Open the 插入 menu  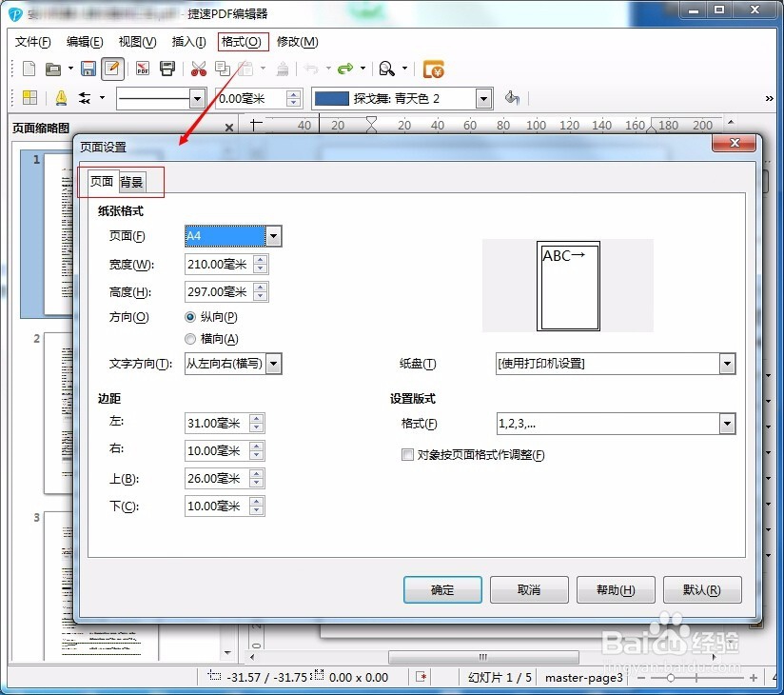pyautogui.click(x=187, y=42)
